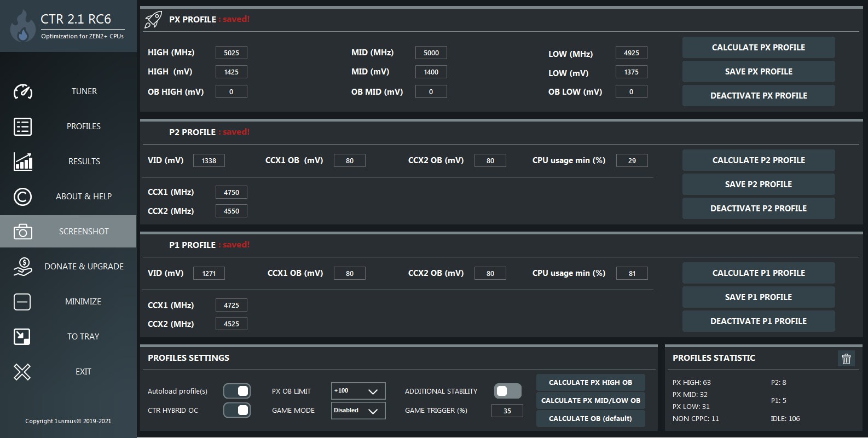868x438 pixels.
Task: Click CALCULATE PX HIGH OB button
Action: point(591,383)
